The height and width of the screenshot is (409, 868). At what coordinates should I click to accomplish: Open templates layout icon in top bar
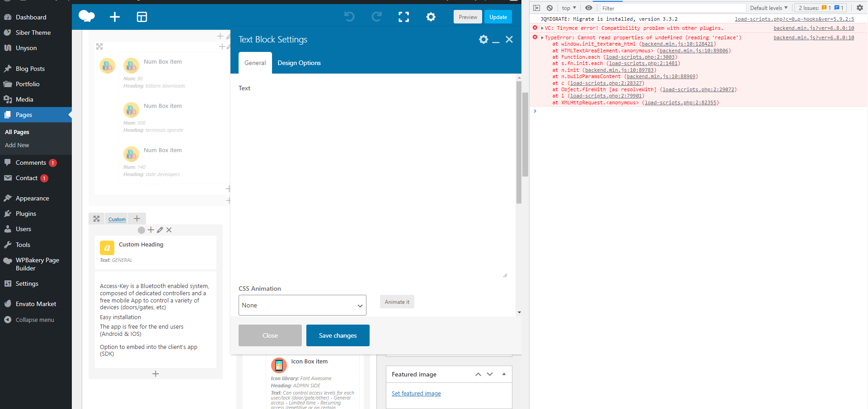point(142,17)
